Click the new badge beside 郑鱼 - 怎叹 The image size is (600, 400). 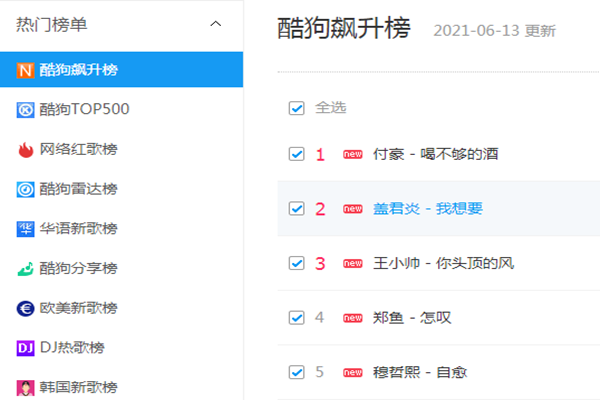pyautogui.click(x=352, y=318)
